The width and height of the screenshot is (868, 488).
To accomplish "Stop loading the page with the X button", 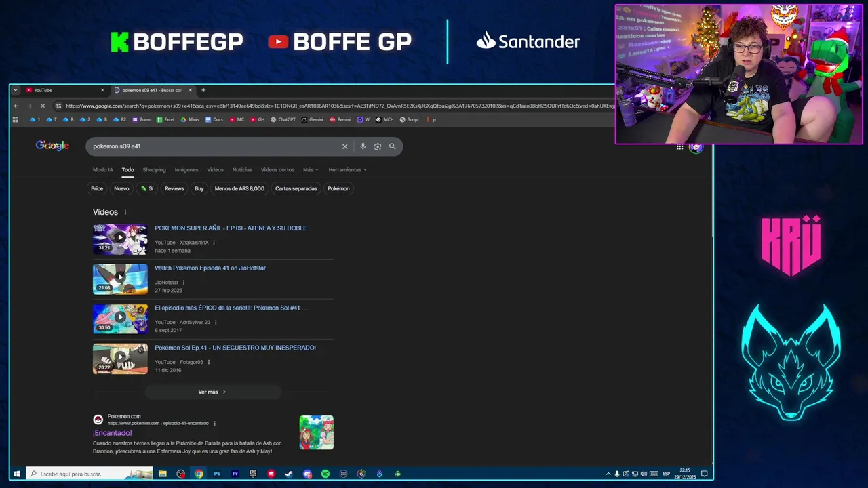I will pos(42,106).
